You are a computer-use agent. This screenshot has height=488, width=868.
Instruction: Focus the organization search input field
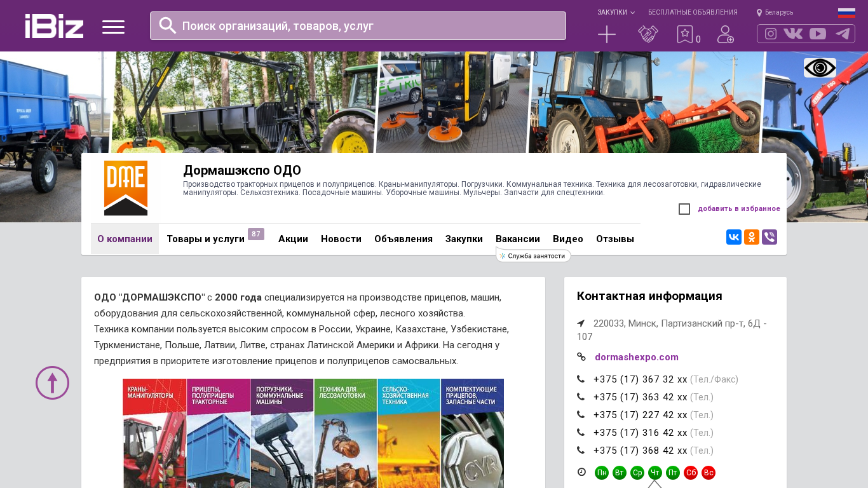click(x=358, y=25)
